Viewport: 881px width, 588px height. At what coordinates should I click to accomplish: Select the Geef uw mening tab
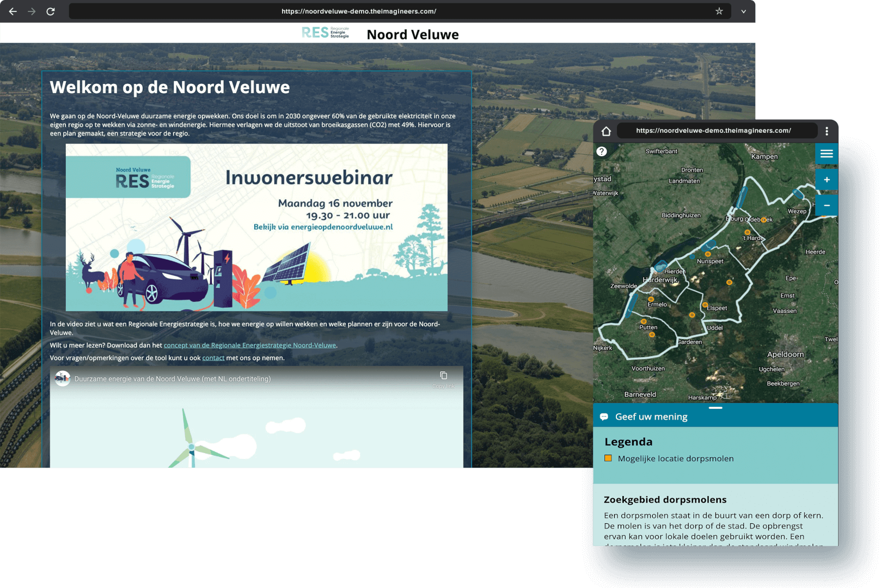click(x=651, y=416)
